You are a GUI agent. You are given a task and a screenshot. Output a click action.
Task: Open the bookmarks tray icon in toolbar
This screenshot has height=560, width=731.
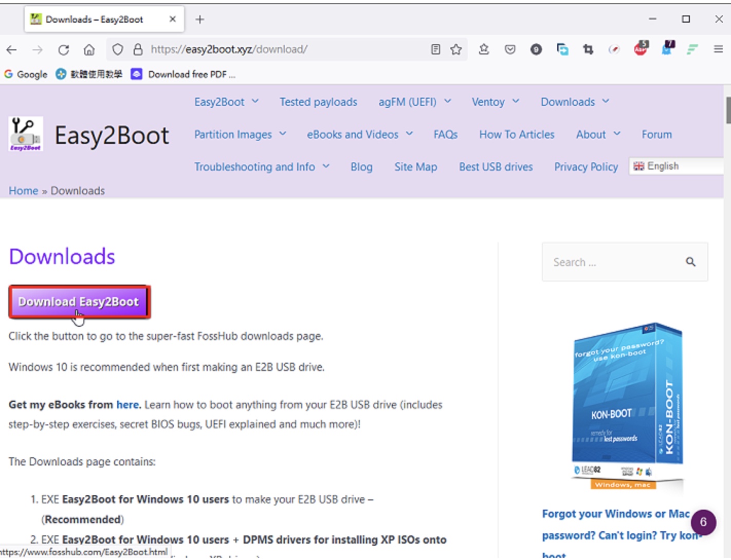coord(484,49)
